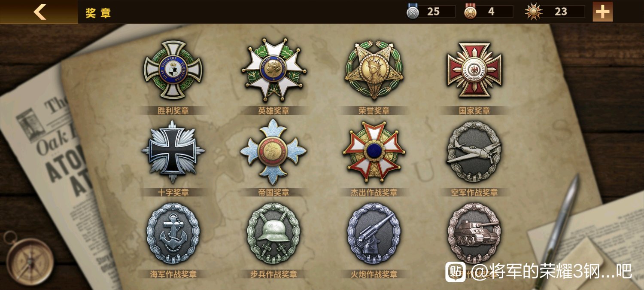Tap the back arrow button
The image size is (644, 290).
click(39, 12)
